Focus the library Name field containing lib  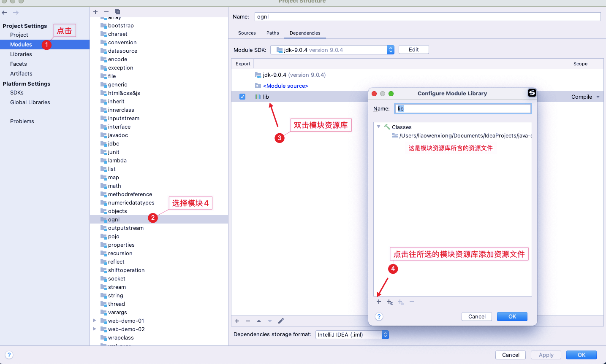tap(463, 108)
